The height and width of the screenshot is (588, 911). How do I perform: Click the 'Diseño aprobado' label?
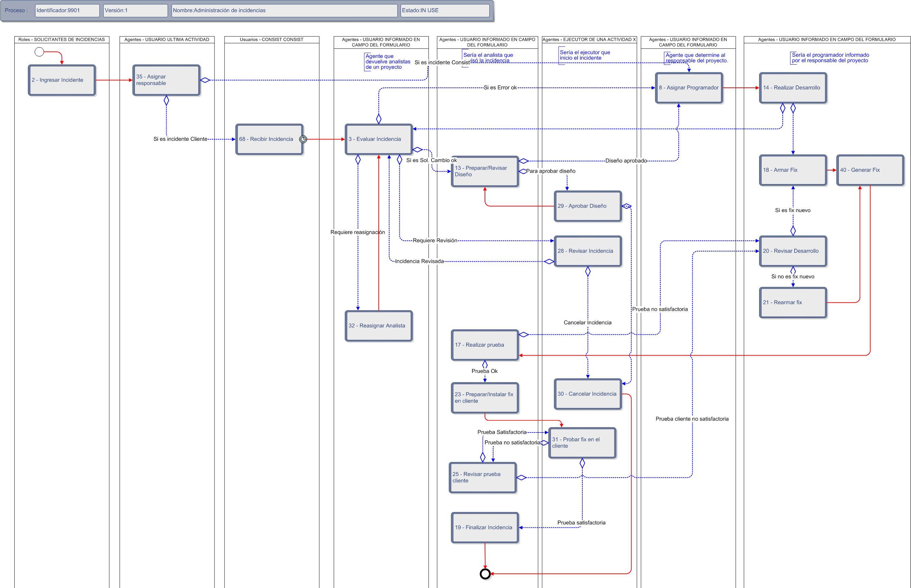tap(626, 161)
